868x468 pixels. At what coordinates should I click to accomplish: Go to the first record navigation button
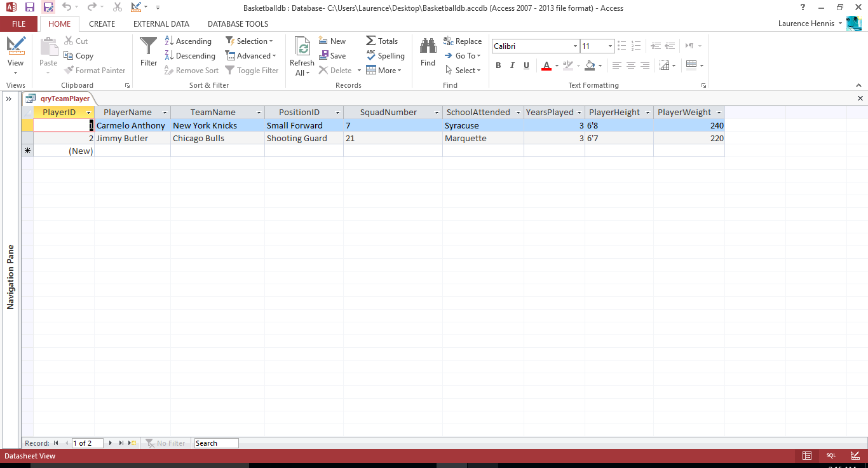(56, 443)
